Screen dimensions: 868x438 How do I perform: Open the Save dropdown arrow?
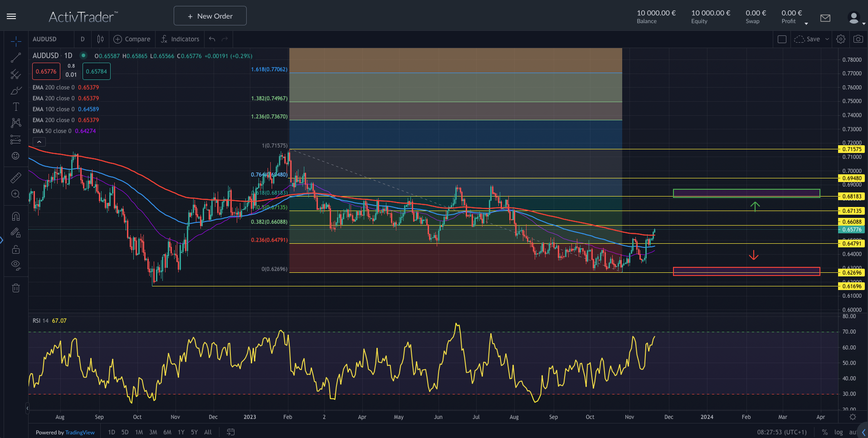click(827, 39)
